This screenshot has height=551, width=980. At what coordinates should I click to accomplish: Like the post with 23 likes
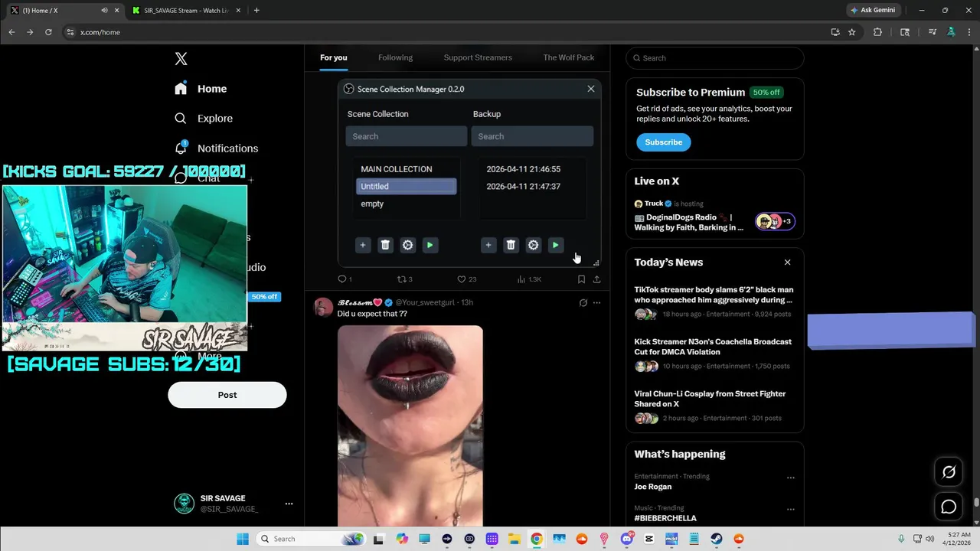pyautogui.click(x=461, y=279)
